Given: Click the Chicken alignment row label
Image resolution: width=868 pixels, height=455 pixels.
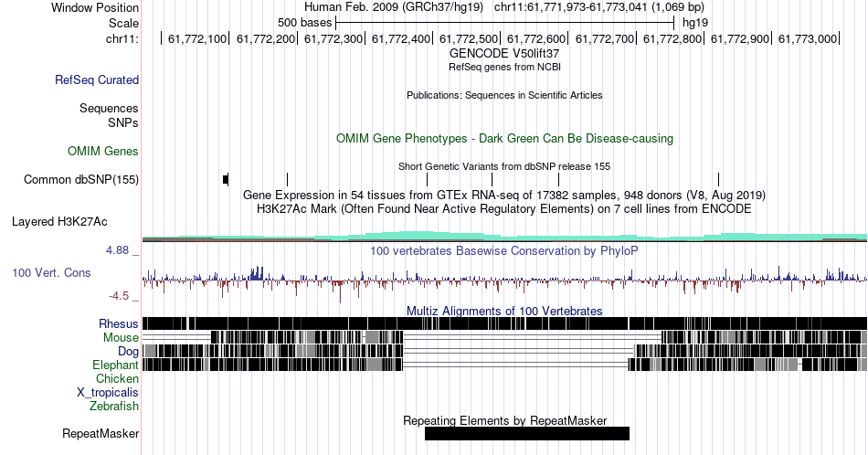Looking at the screenshot, I should tap(117, 378).
